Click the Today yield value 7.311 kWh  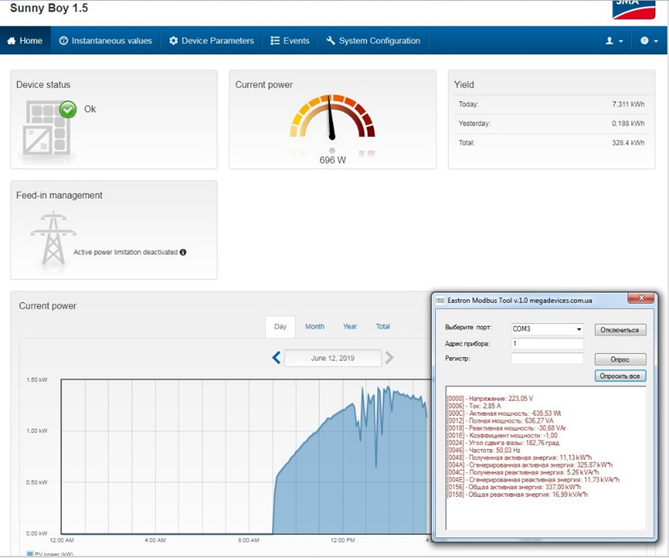(628, 104)
